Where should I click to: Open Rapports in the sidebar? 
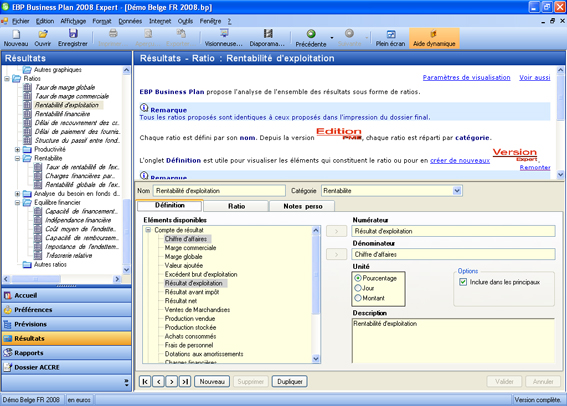pyautogui.click(x=67, y=353)
